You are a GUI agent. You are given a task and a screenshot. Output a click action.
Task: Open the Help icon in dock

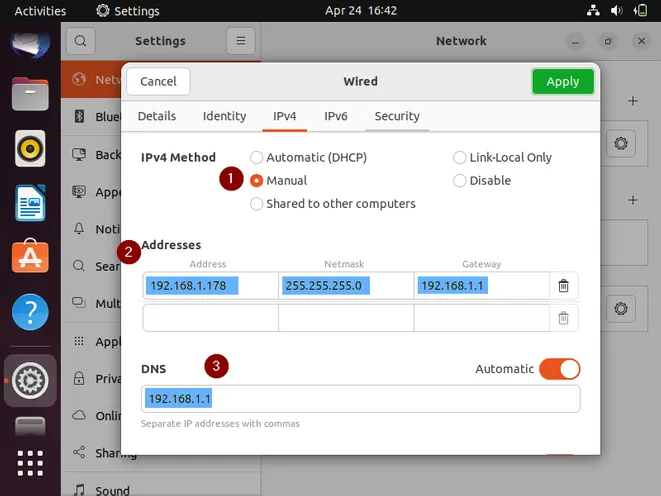click(30, 312)
